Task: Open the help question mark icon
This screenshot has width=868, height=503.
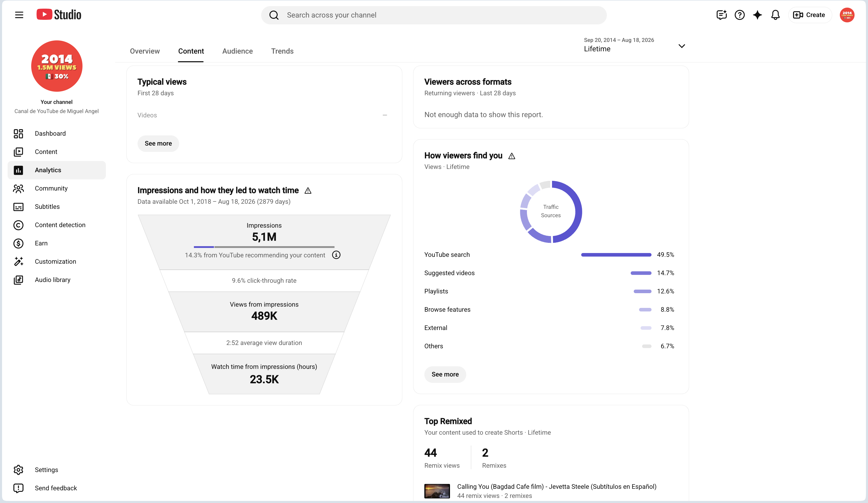Action: coord(739,15)
